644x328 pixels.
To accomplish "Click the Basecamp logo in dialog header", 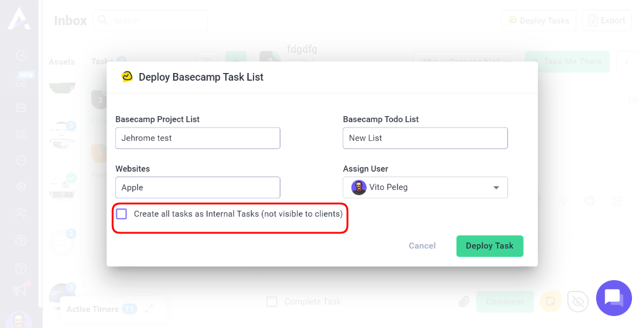I will (x=127, y=77).
